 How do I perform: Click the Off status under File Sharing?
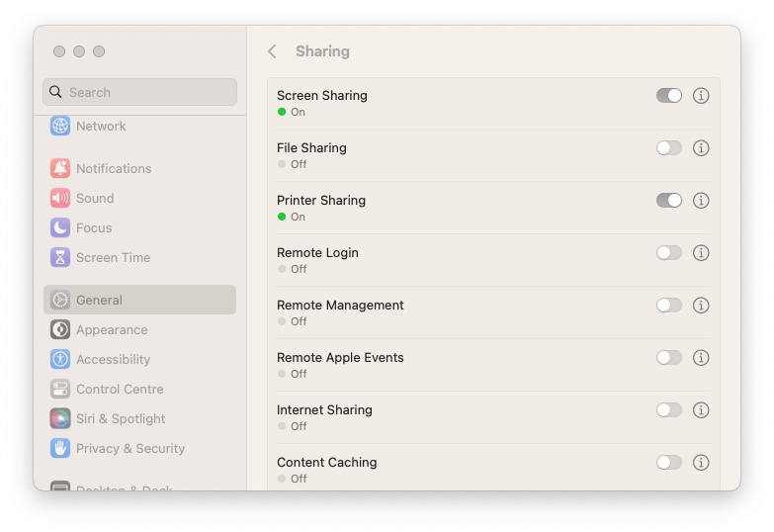pyautogui.click(x=299, y=164)
